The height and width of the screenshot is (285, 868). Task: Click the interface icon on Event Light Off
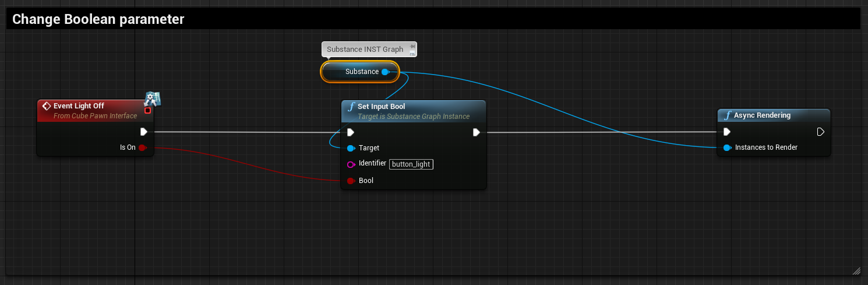(153, 98)
